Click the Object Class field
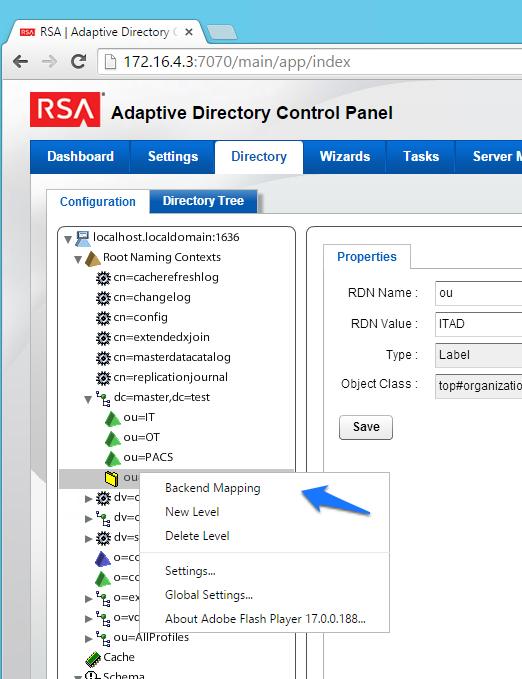Image resolution: width=522 pixels, height=679 pixels. 478,386
